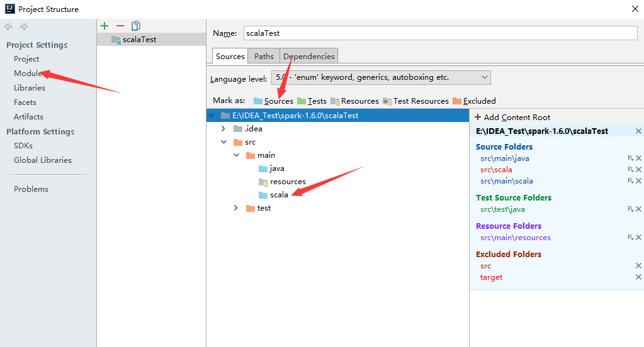Image resolution: width=644 pixels, height=347 pixels.
Task: Expand the test folder
Action: coord(235,208)
